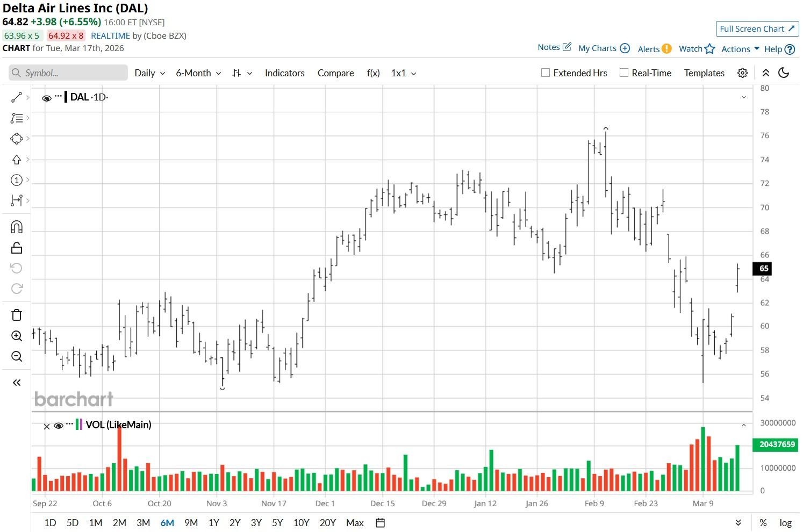Open the numbered annotation tool
Viewport: 803px width, 532px height.
17,180
